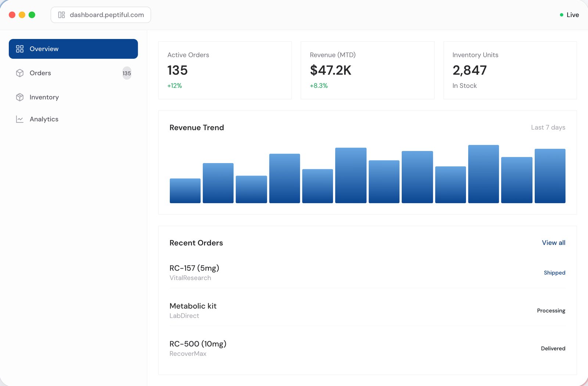Screen dimensions: 588x386
Task: Click the Shipped status label
Action: click(555, 273)
